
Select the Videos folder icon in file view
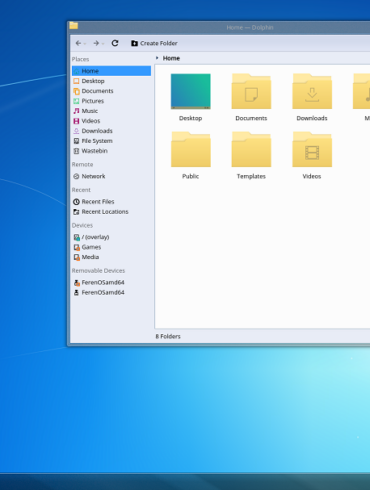click(x=312, y=149)
